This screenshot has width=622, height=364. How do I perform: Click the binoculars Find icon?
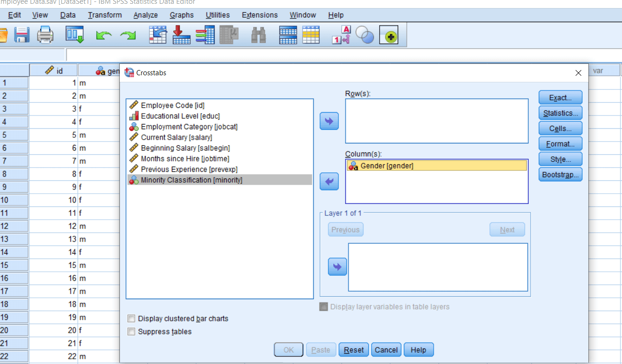pos(258,35)
